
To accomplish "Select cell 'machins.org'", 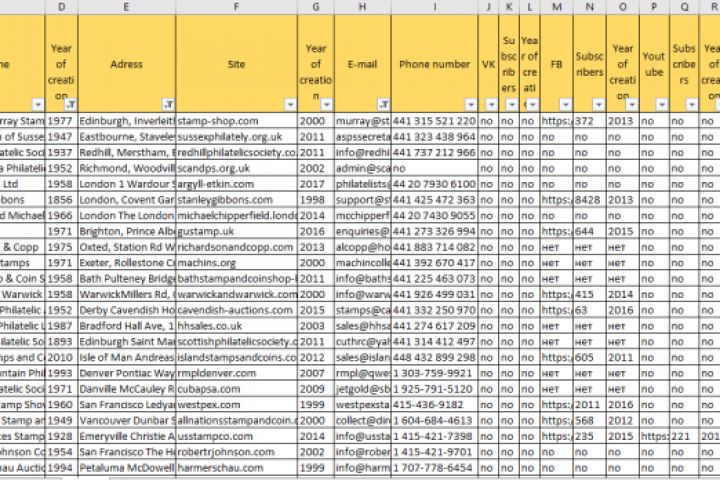I will (236, 263).
